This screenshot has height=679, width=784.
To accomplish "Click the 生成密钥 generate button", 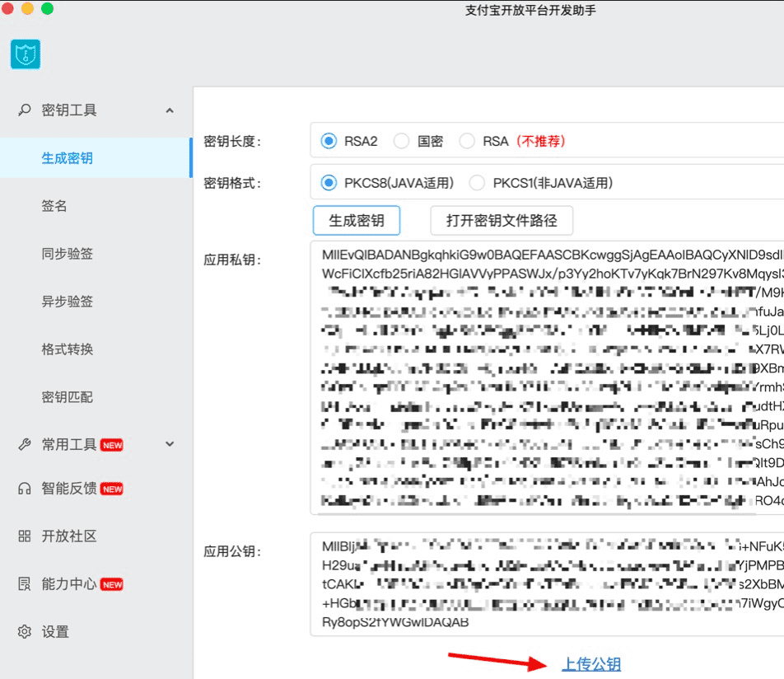I will [x=357, y=220].
